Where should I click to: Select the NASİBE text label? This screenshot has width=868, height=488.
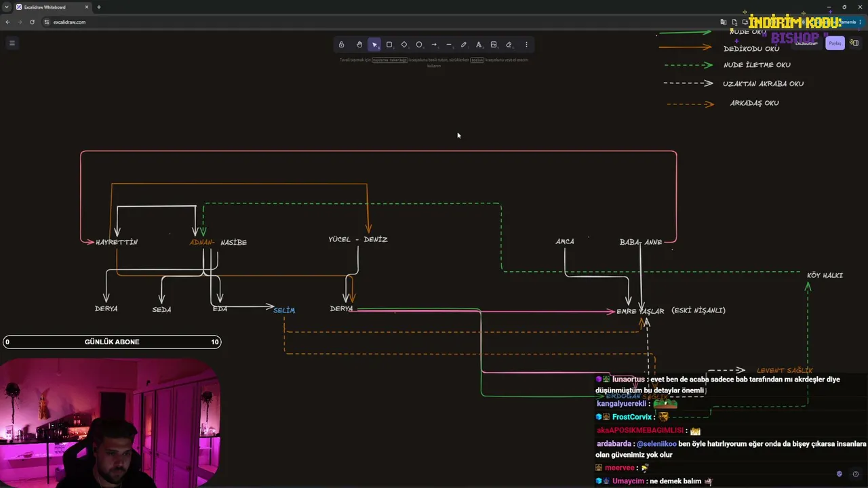click(x=234, y=242)
